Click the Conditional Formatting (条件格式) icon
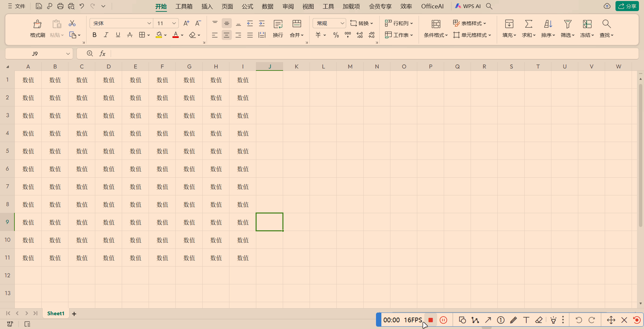Viewport: 644px width, 329px height. 436,24
